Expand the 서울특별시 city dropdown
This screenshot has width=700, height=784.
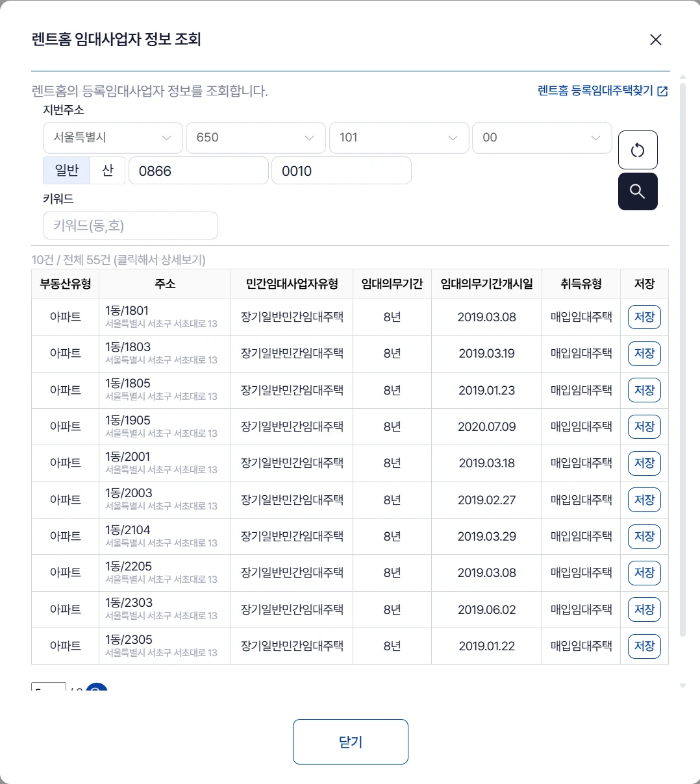pyautogui.click(x=112, y=138)
